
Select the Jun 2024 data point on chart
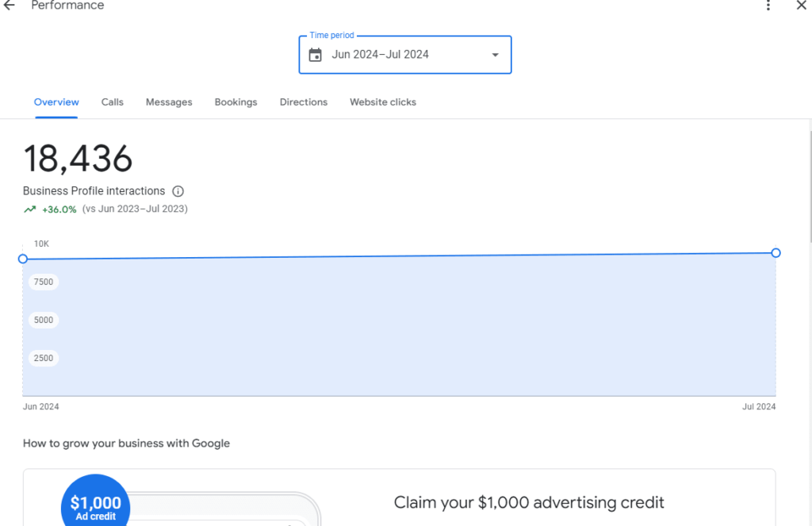[x=23, y=259]
